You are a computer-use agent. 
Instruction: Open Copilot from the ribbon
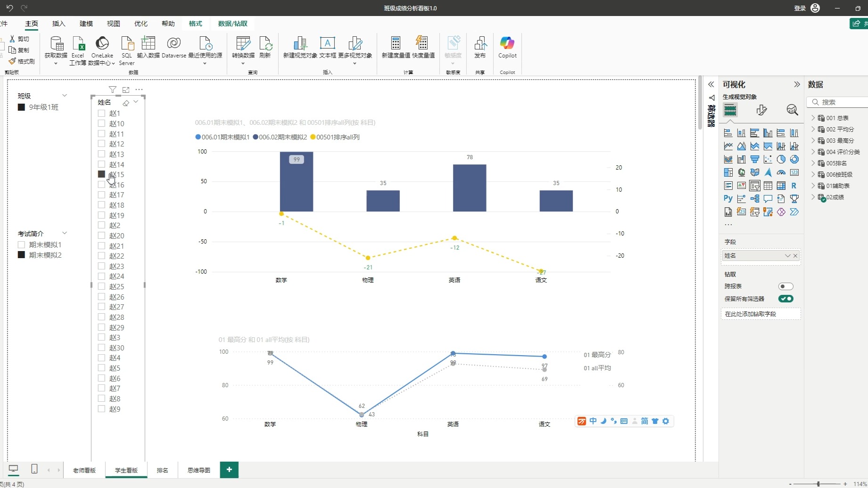click(507, 47)
